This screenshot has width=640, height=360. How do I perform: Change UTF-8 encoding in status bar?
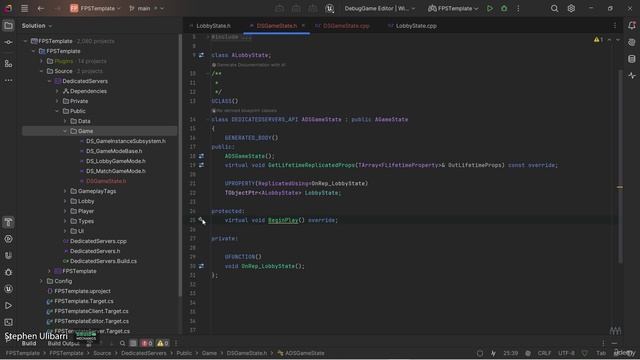click(566, 353)
